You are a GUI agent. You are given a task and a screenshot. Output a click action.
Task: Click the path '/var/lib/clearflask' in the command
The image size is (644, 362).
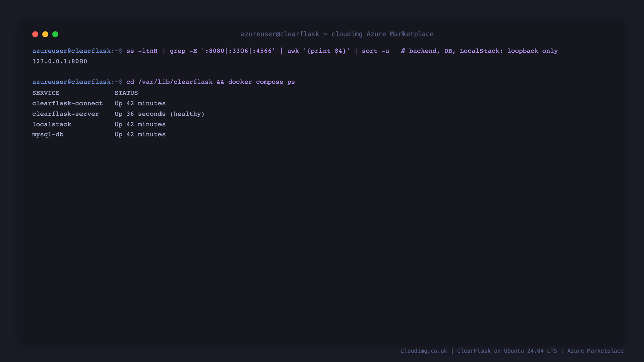[176, 82]
